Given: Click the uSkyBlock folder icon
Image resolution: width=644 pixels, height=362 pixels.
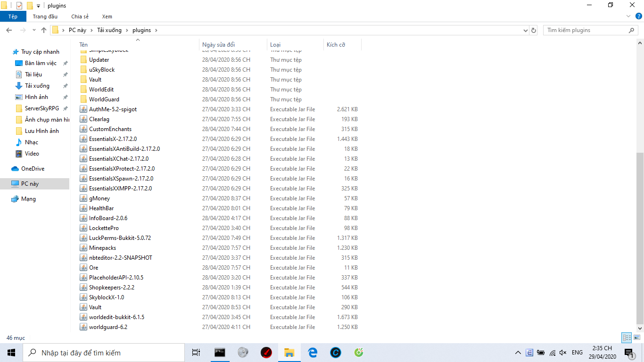Looking at the screenshot, I should click(83, 70).
